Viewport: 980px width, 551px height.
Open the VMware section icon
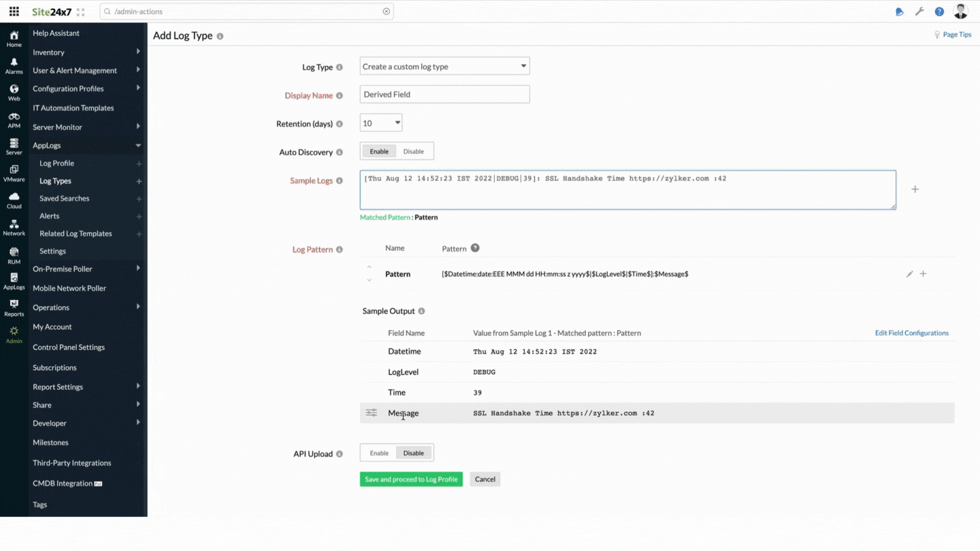coord(14,173)
